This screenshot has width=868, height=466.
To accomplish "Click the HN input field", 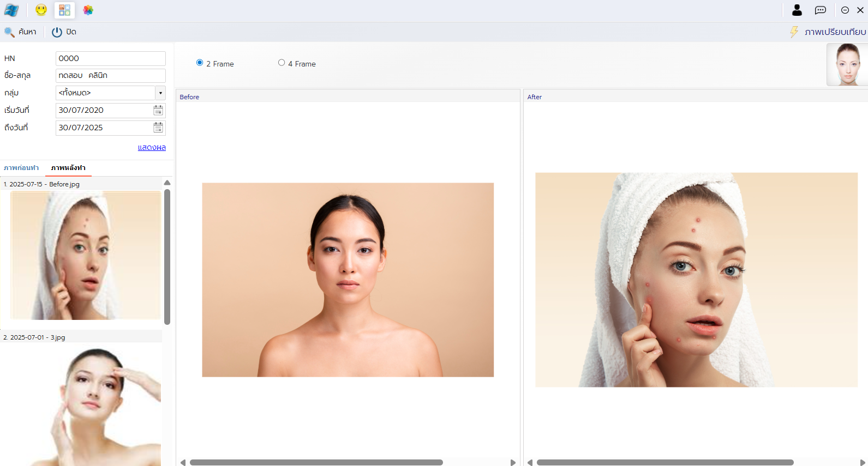I will pos(110,58).
